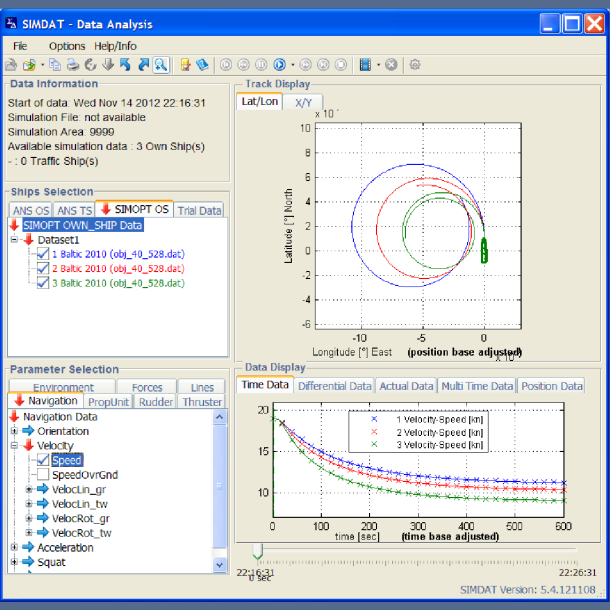
Task: Open the Differential Data tab
Action: coord(334,386)
